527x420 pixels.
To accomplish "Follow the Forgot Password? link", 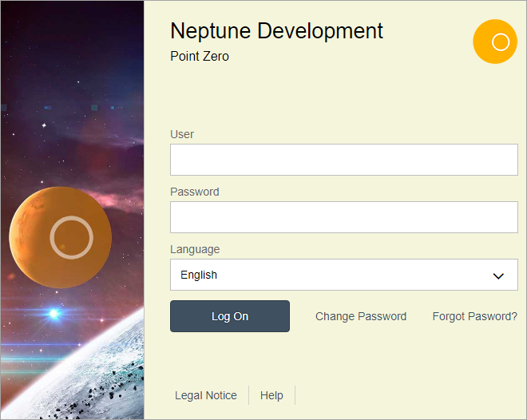I will click(474, 316).
